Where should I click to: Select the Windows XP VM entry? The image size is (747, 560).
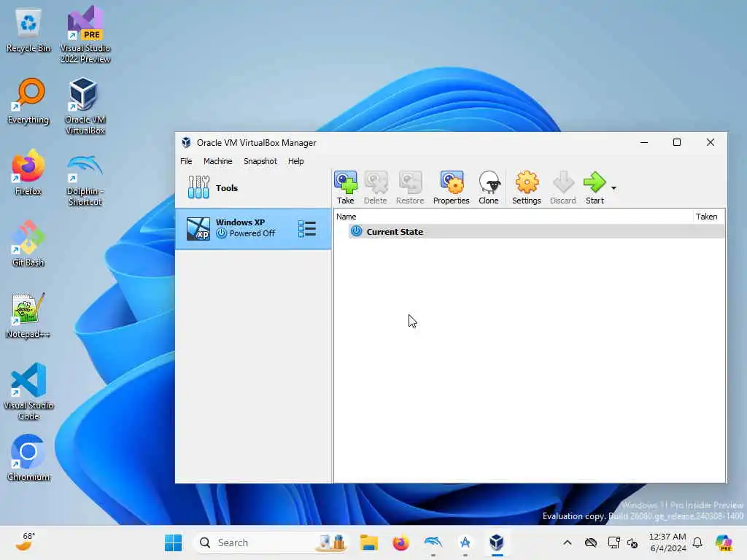pyautogui.click(x=253, y=228)
